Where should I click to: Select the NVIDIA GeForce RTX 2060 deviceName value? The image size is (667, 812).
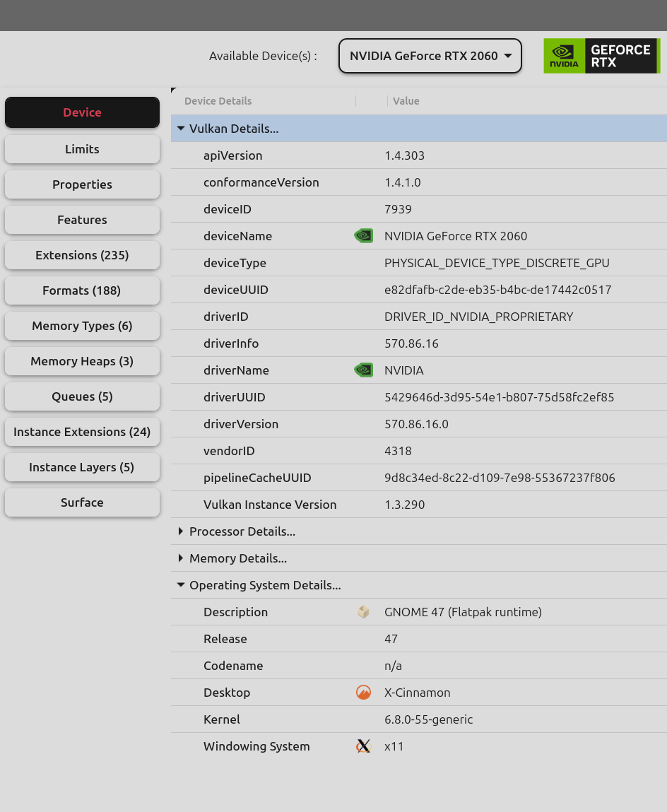pyautogui.click(x=456, y=236)
